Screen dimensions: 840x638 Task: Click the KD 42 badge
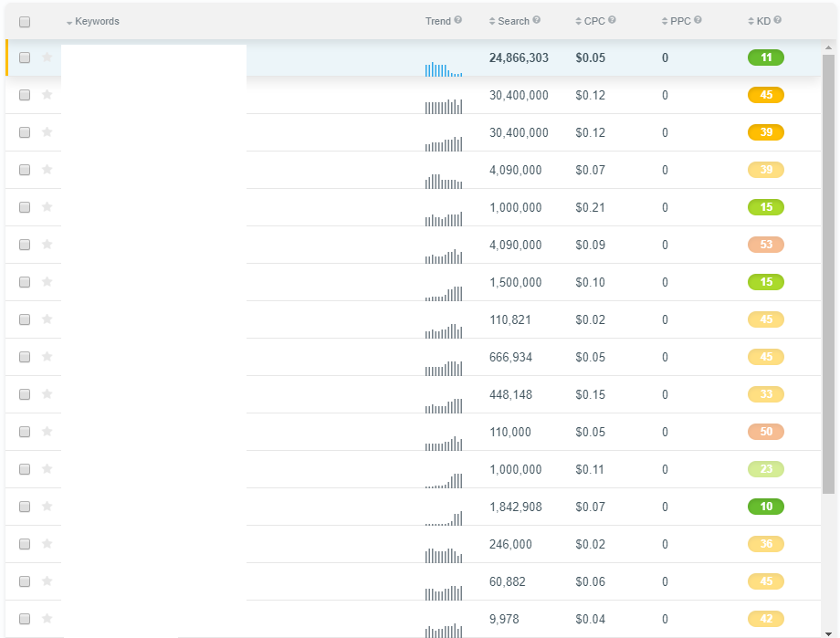765,619
